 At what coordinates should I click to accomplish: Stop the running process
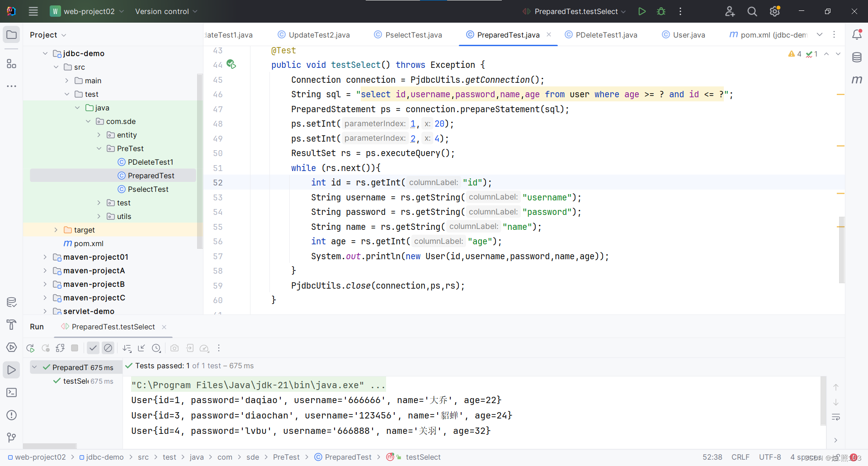75,348
